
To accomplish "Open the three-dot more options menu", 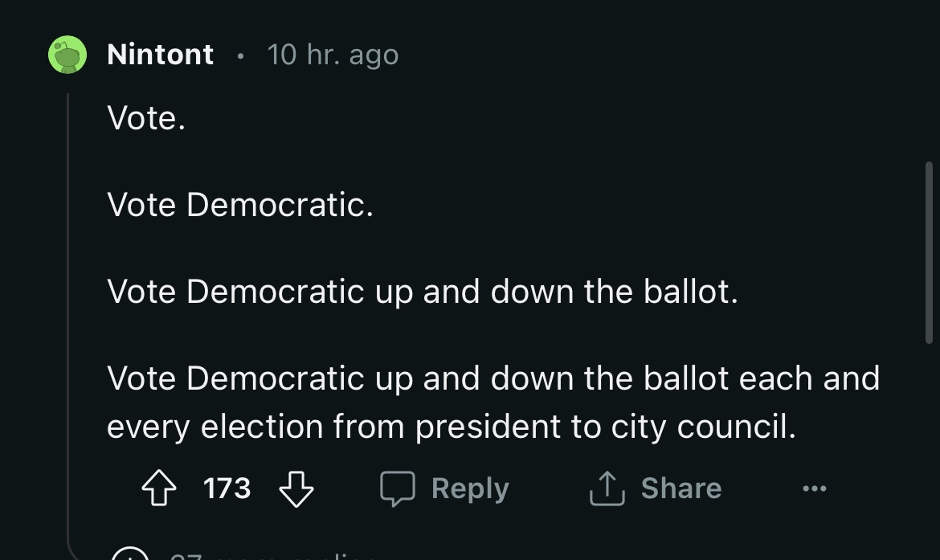I will tap(813, 488).
